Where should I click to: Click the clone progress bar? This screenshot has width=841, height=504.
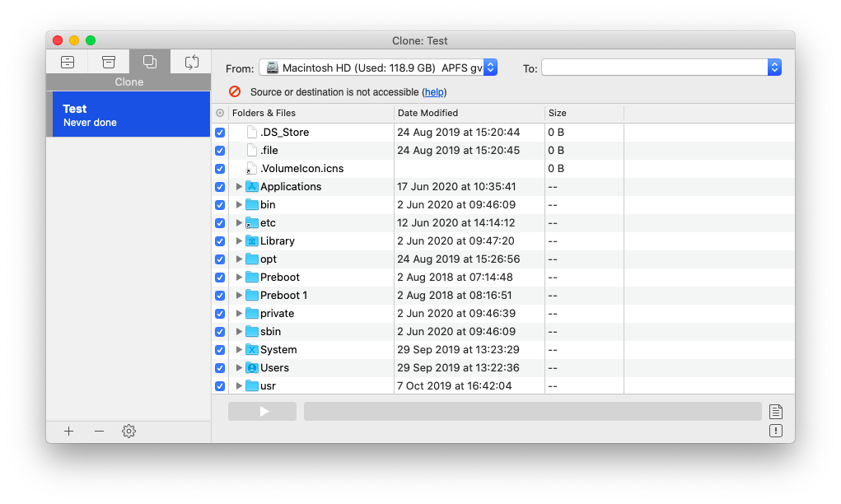coord(533,411)
